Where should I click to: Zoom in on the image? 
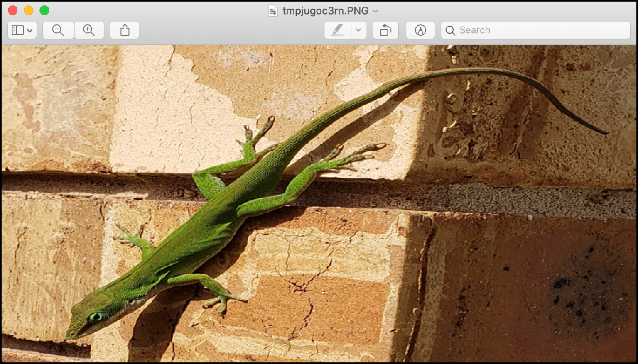pyautogui.click(x=89, y=30)
